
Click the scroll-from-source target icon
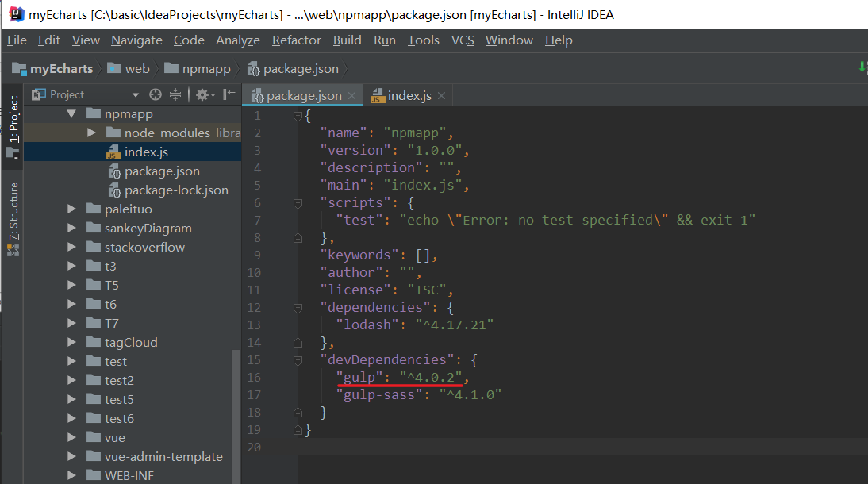tap(156, 94)
